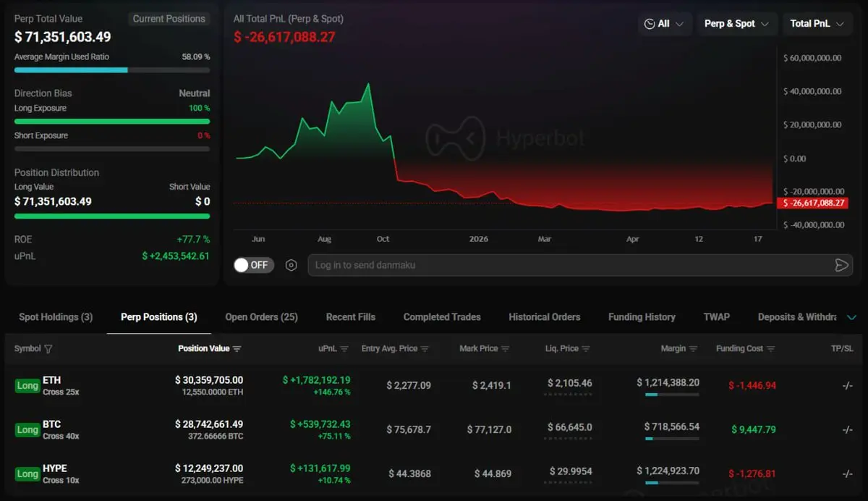868x501 pixels.
Task: Sort by Mark Price sort icon
Action: pyautogui.click(x=506, y=349)
